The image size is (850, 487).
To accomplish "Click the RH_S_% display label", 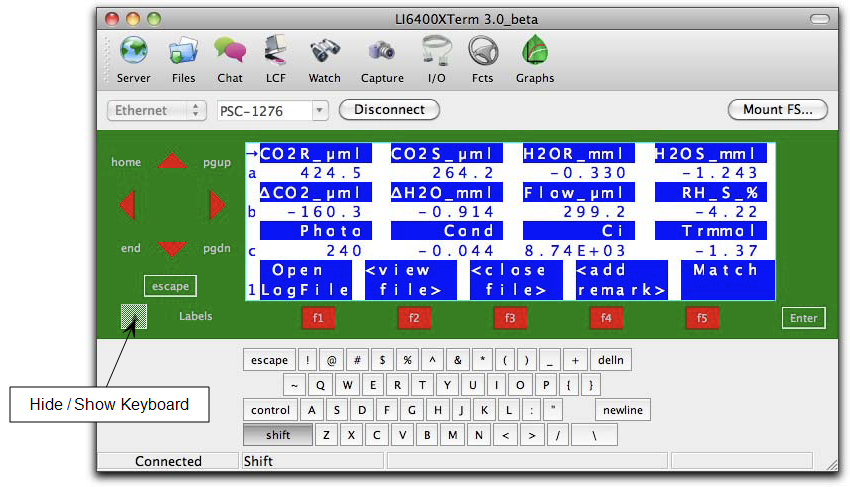I will (x=711, y=192).
